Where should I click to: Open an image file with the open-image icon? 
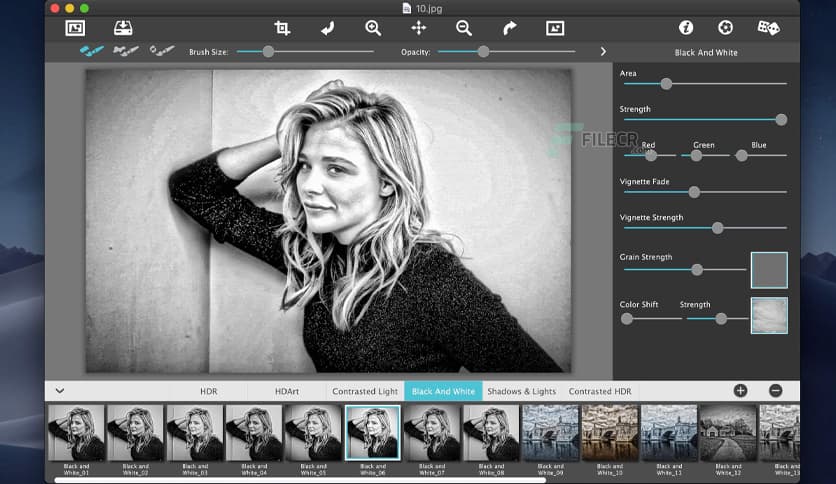[x=75, y=28]
